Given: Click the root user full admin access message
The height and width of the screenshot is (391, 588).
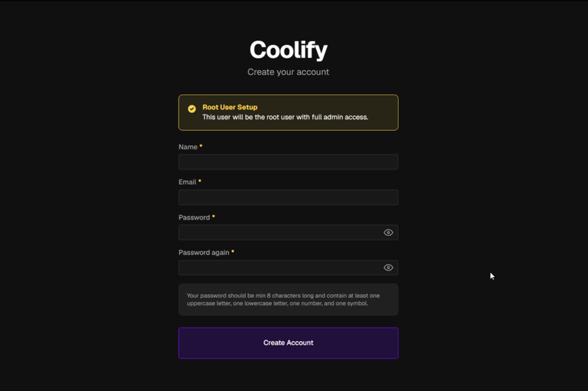Looking at the screenshot, I should click(x=285, y=117).
